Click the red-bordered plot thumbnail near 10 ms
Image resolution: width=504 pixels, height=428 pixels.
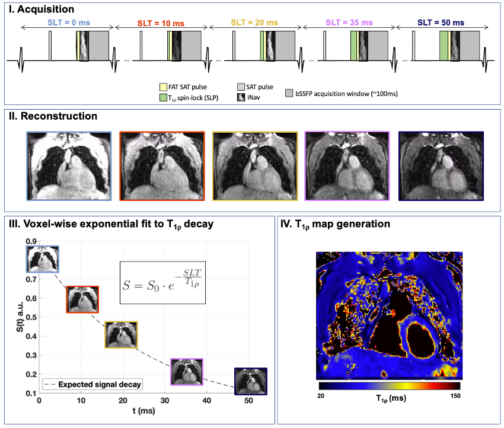(82, 299)
